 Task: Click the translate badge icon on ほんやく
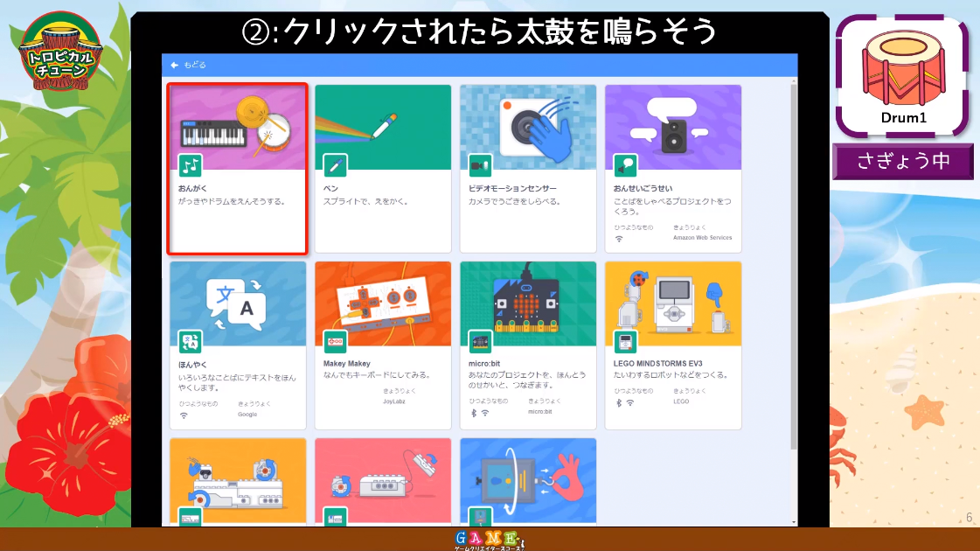point(190,342)
